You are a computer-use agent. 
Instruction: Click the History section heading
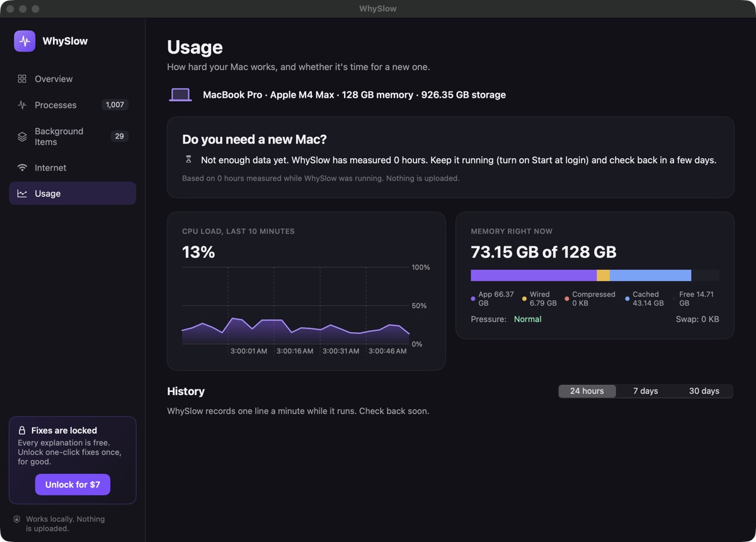(186, 391)
